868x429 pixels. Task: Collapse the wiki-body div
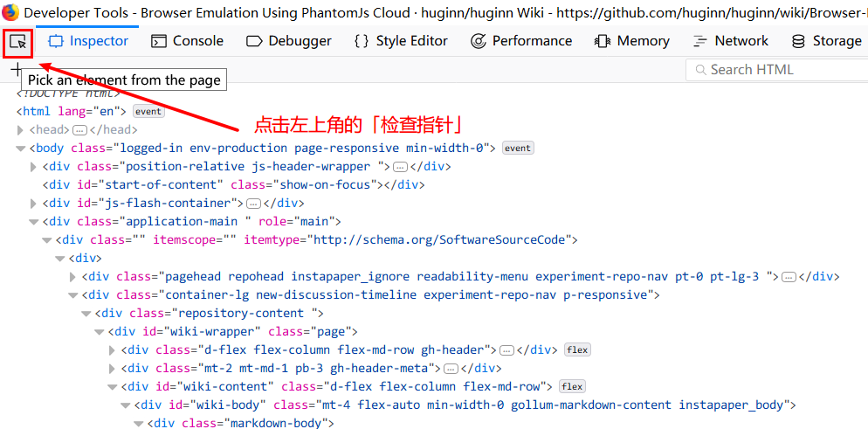(x=126, y=405)
